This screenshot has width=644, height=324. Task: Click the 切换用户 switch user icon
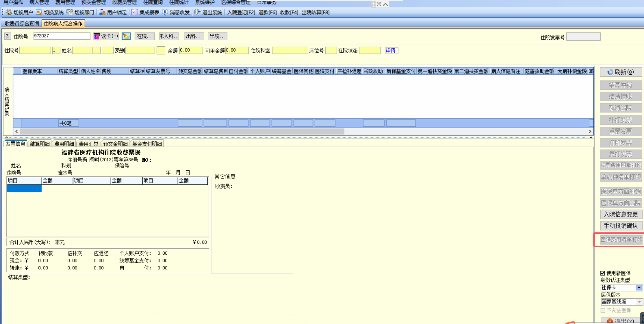9,12
